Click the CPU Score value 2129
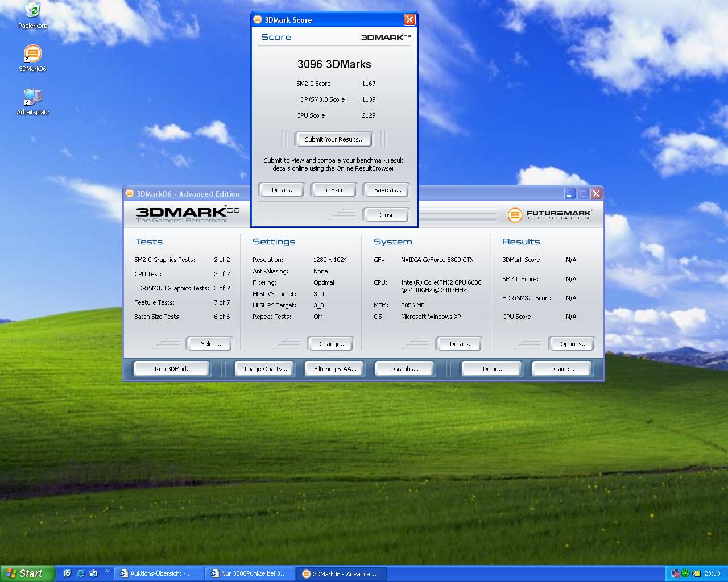Image resolution: width=728 pixels, height=582 pixels. 369,115
